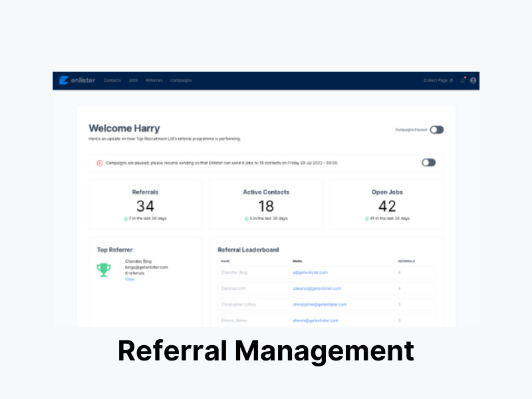Viewport: 532px width, 399px height.
Task: Click the link icon beside Collect Page
Action: coord(452,80)
